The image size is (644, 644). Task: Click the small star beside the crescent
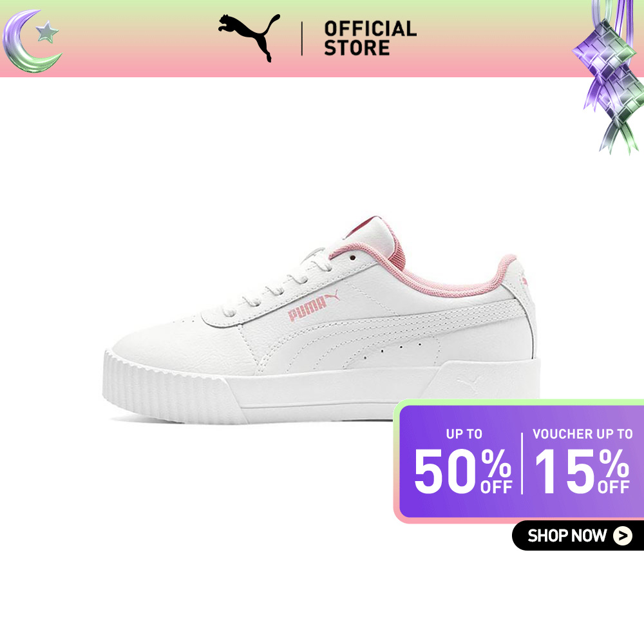47,32
